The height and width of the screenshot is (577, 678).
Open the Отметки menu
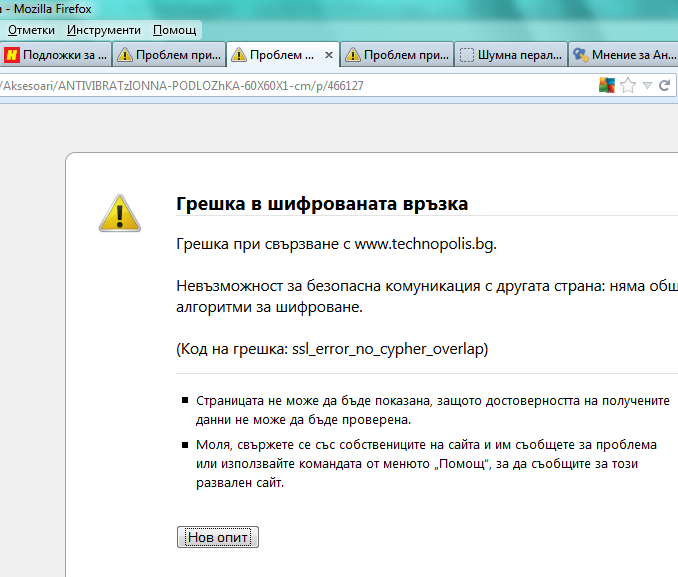coord(31,30)
